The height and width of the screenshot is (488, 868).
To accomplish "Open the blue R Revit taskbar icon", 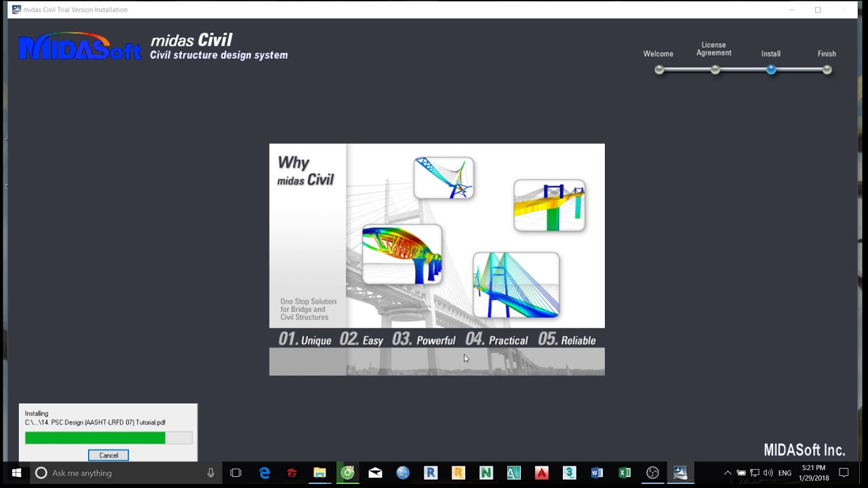I will pyautogui.click(x=431, y=473).
